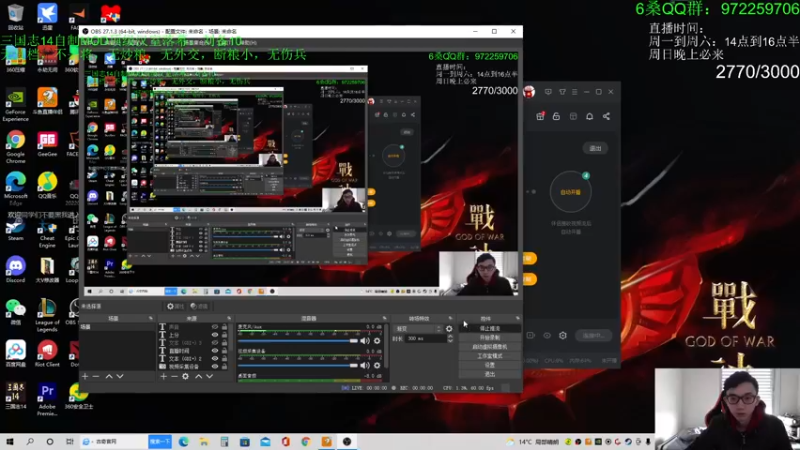Decrease transition duration with down arrow
The image size is (800, 450).
coord(450,340)
